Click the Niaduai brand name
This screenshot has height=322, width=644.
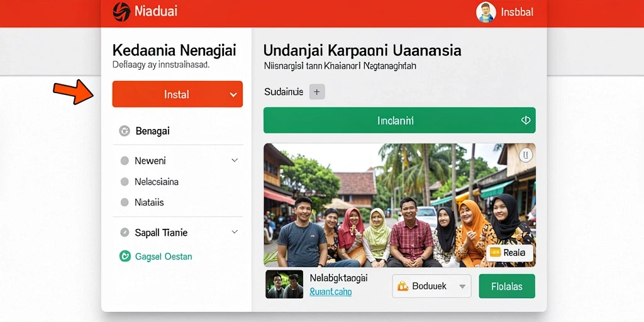tap(156, 11)
